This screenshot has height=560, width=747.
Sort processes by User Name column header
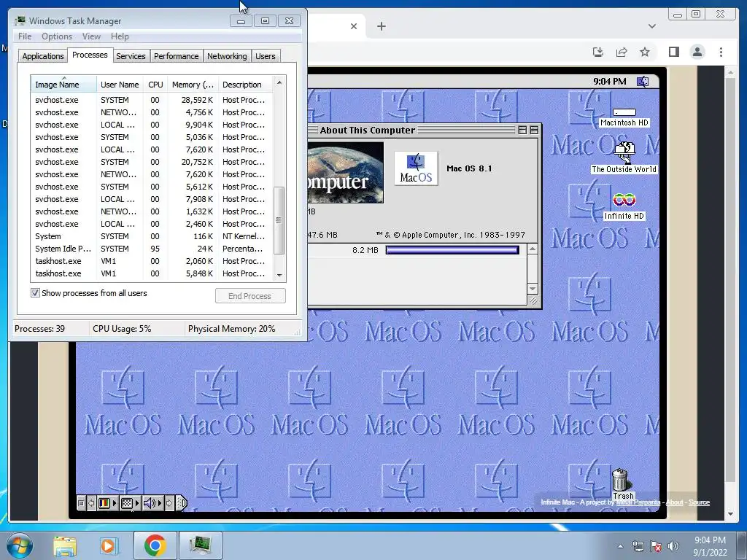[120, 85]
